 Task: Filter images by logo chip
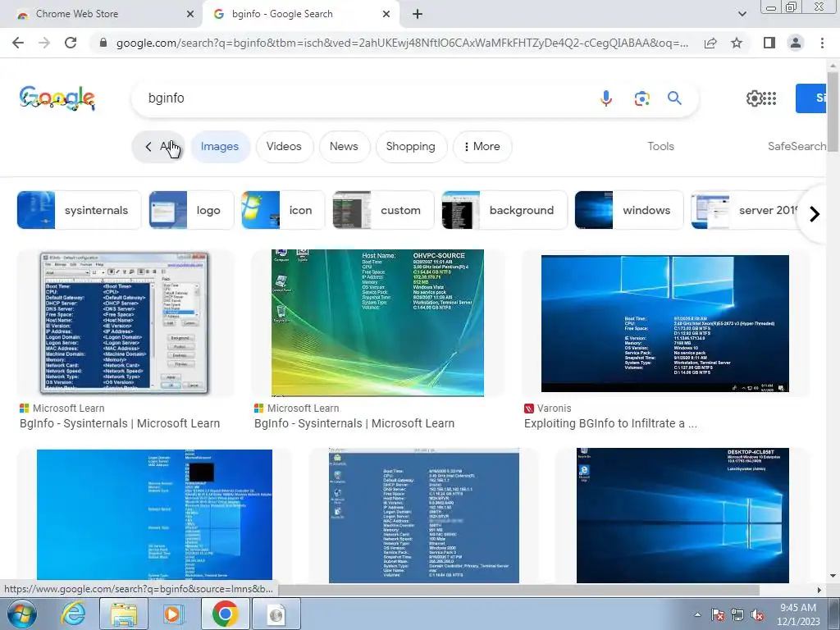coord(192,210)
